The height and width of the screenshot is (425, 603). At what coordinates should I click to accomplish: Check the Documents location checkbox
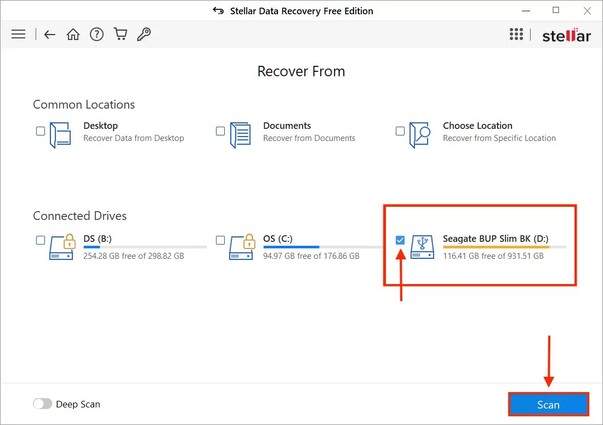point(220,131)
